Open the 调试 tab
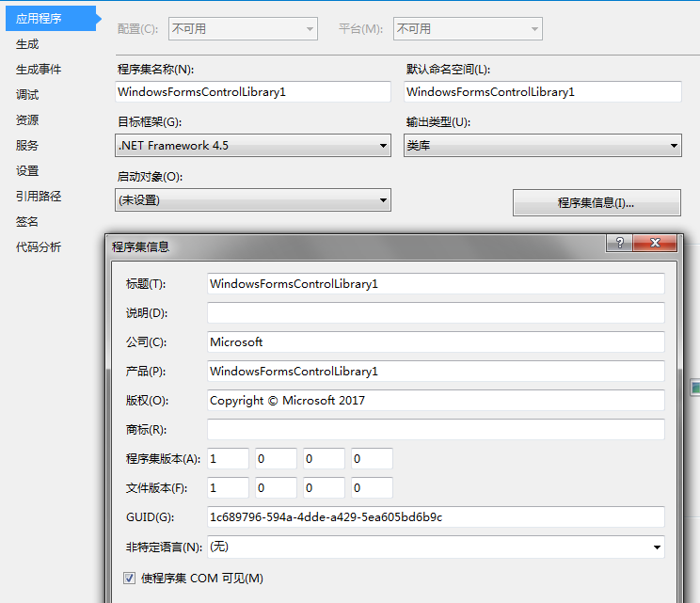Viewport: 700px width, 603px height. tap(27, 95)
